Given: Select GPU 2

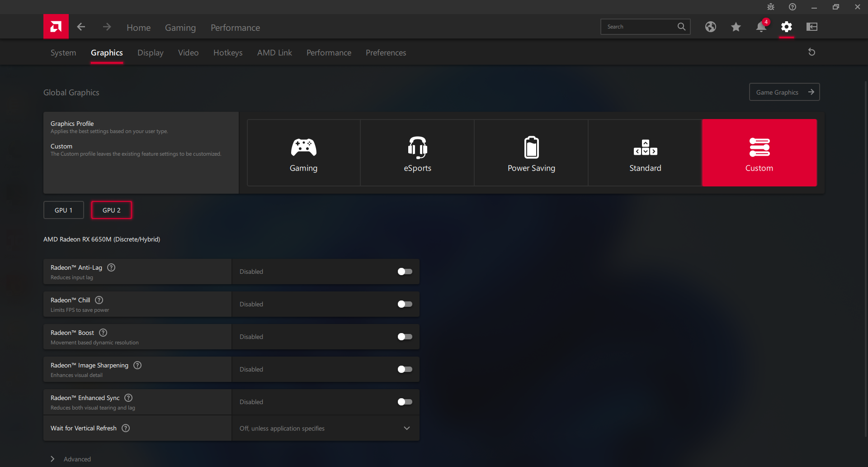Looking at the screenshot, I should click(112, 210).
